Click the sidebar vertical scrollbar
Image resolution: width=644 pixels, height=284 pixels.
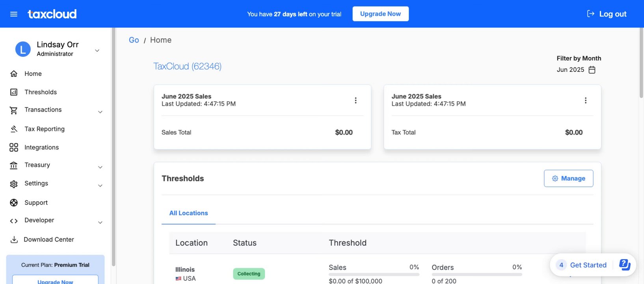coord(114,147)
